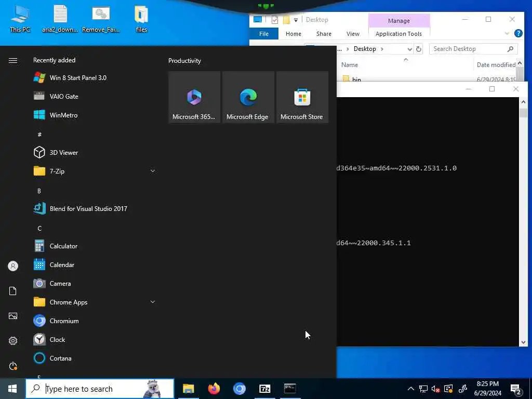Open address bar history dropdown

(409, 49)
